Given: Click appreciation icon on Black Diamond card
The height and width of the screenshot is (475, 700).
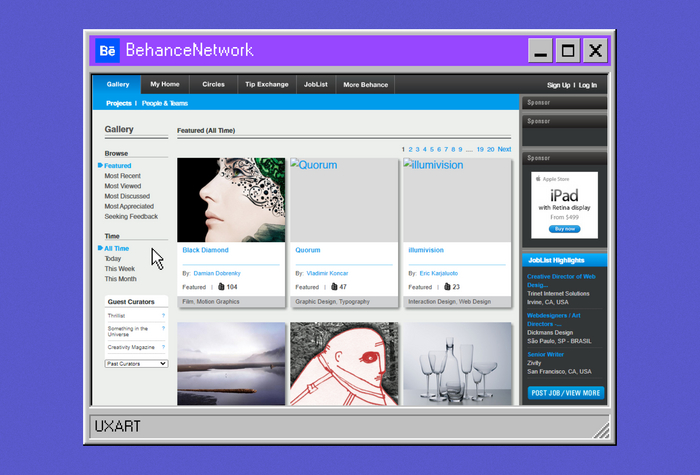Looking at the screenshot, I should [x=221, y=287].
